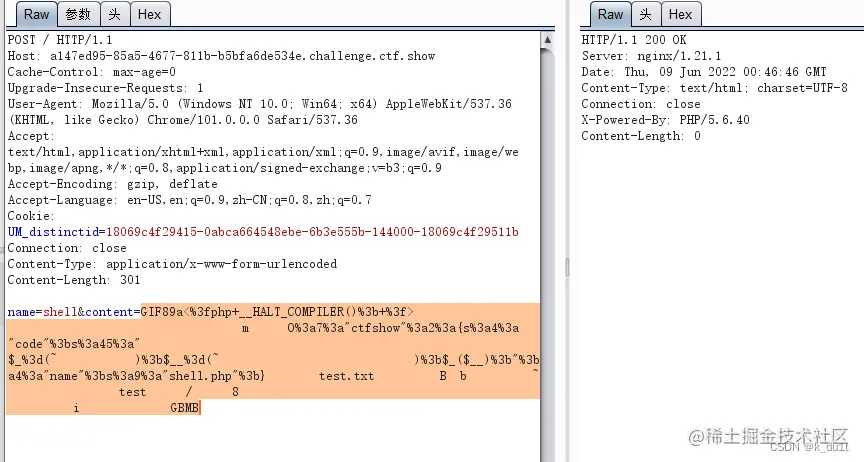Open the request 头 tab
864x462 pixels.
click(115, 14)
